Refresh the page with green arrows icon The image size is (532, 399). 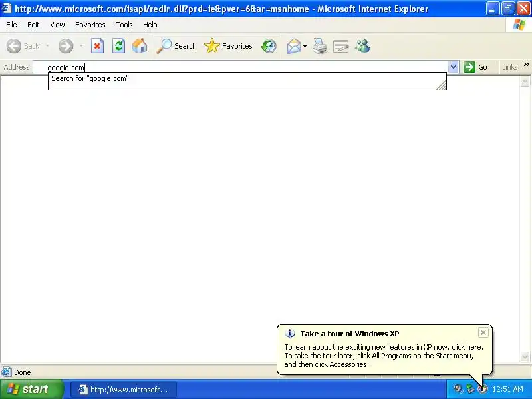118,46
